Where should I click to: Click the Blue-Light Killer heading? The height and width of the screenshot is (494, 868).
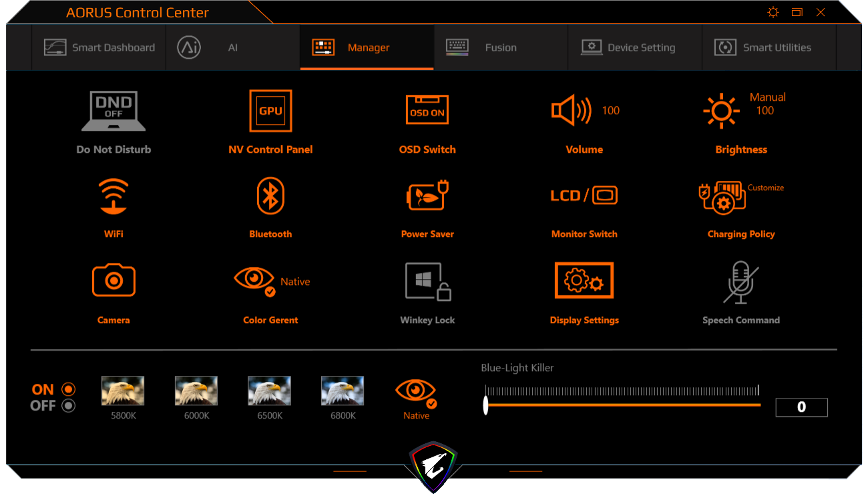(517, 368)
